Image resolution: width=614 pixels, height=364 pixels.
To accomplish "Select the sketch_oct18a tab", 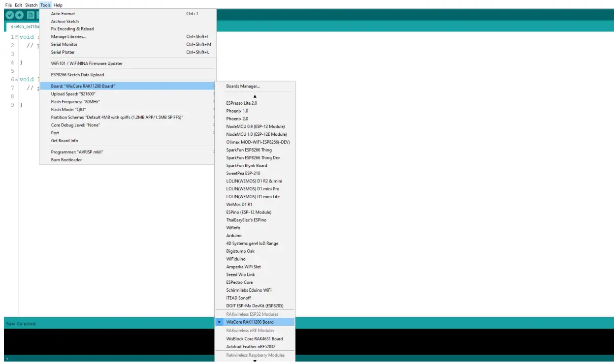I will coord(24,27).
